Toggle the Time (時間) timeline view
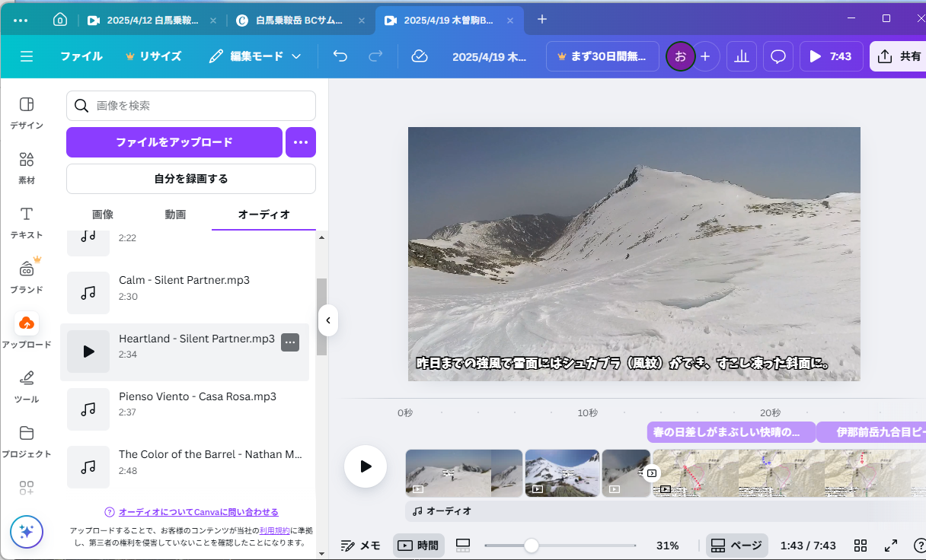Image resolution: width=926 pixels, height=560 pixels. tap(419, 546)
